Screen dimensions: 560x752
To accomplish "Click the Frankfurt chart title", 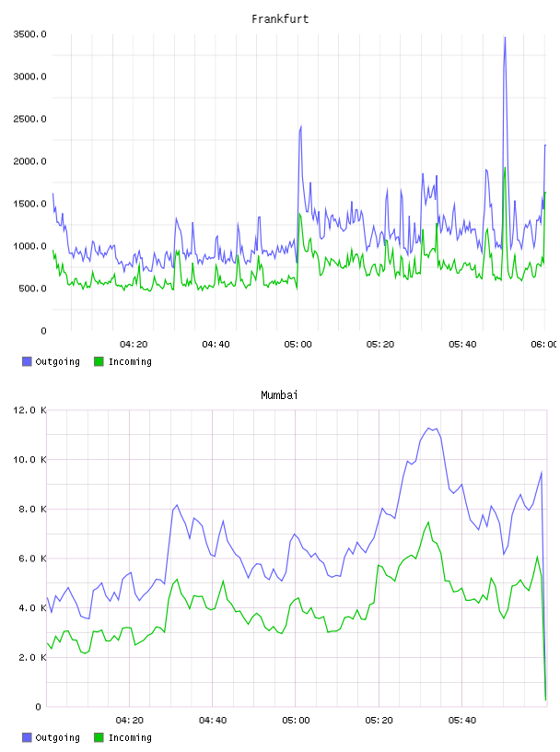I will 280,19.
